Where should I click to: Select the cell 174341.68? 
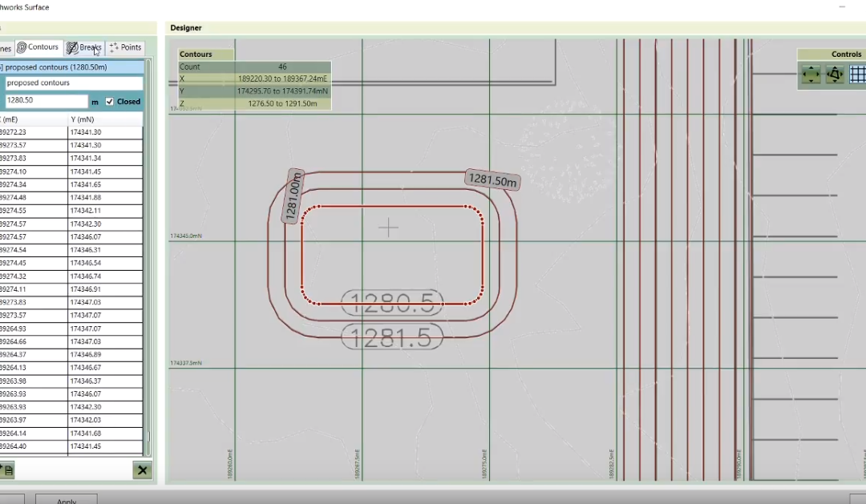tap(105, 433)
